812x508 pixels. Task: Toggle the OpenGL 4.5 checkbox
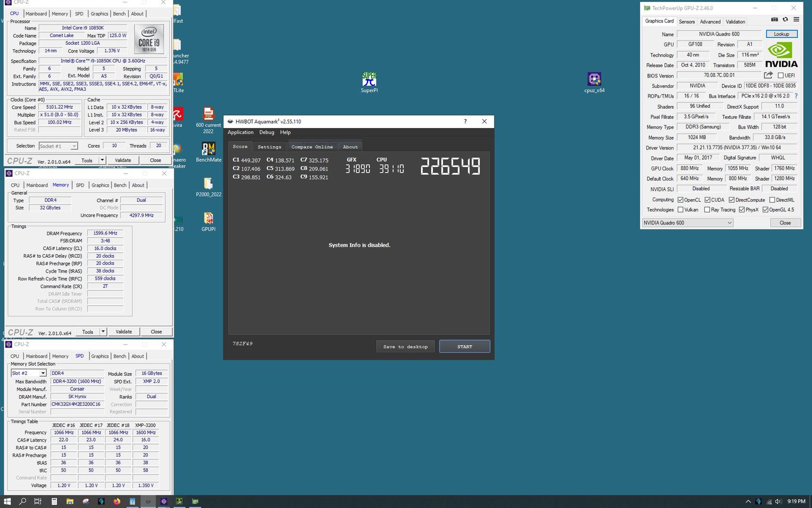coord(765,210)
